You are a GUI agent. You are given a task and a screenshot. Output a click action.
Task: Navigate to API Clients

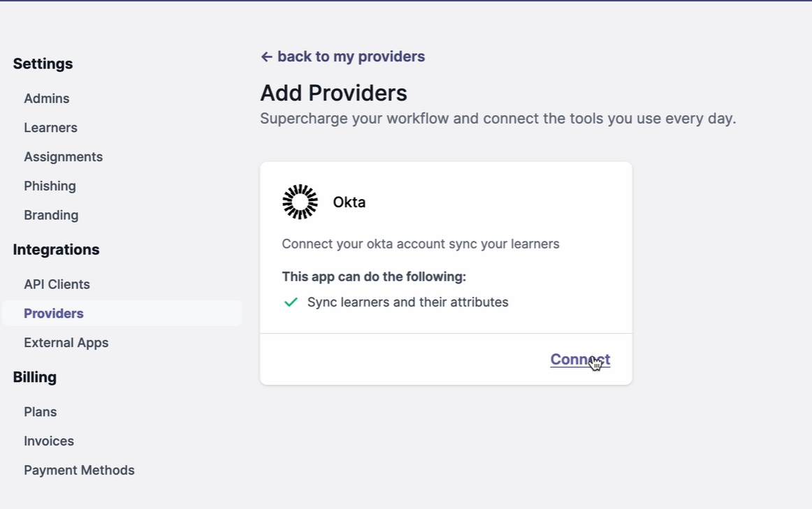point(57,284)
